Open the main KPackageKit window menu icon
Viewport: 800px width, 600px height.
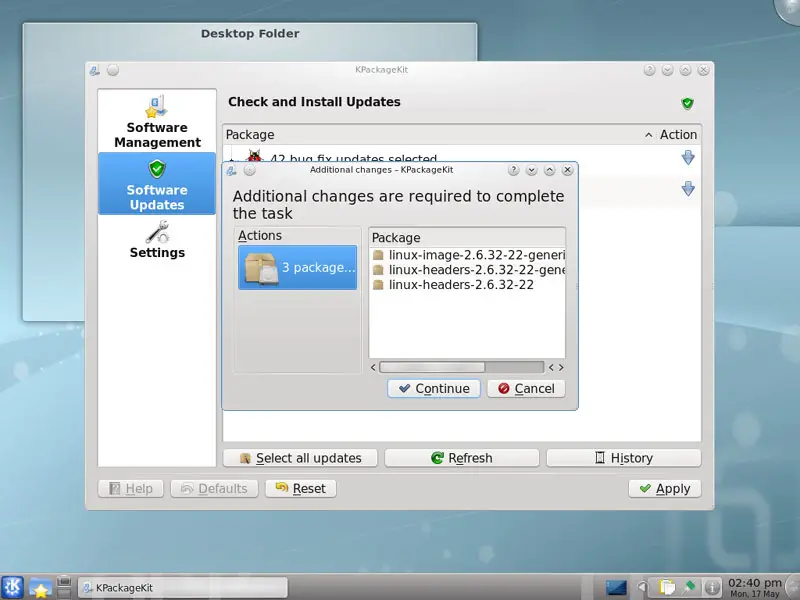[94, 70]
